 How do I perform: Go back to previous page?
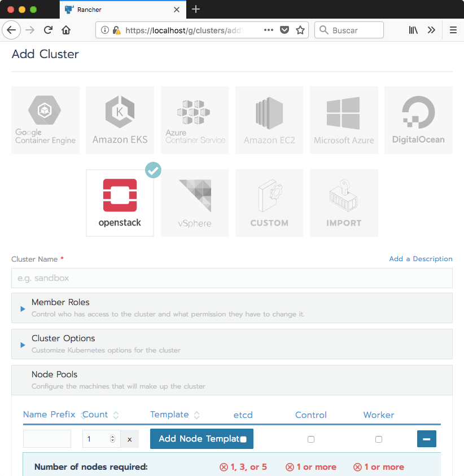(11, 30)
